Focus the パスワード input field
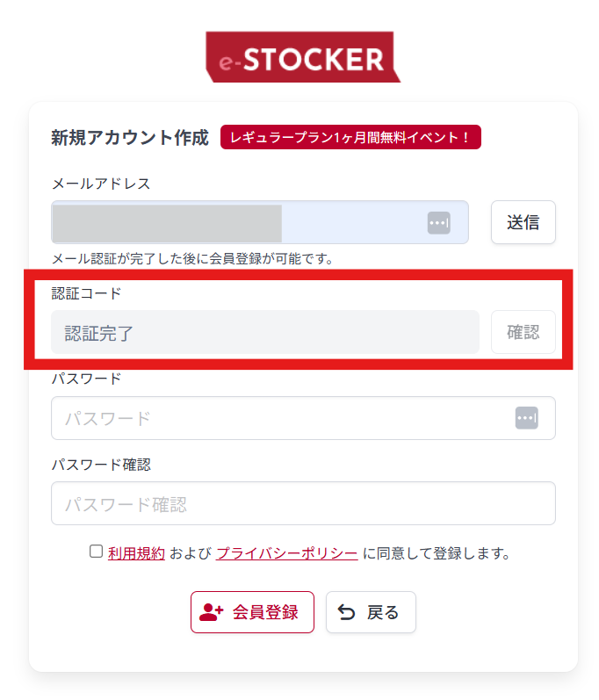The height and width of the screenshot is (700, 599). click(281, 418)
